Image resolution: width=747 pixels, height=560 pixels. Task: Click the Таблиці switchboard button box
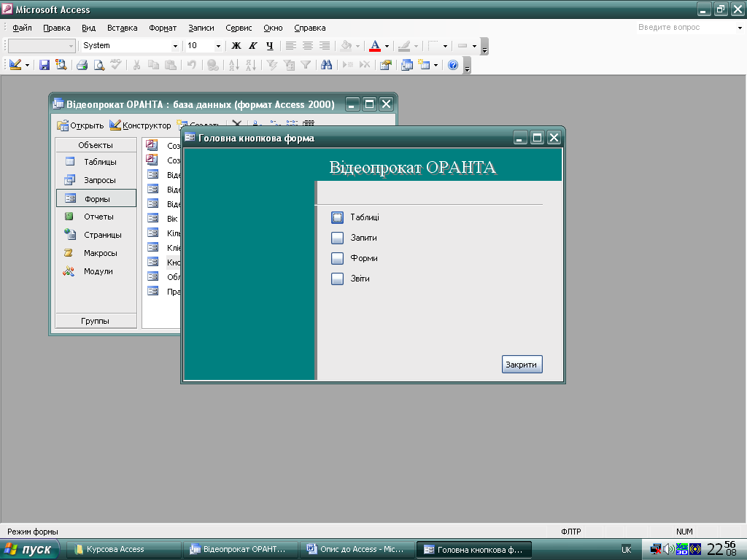337,217
